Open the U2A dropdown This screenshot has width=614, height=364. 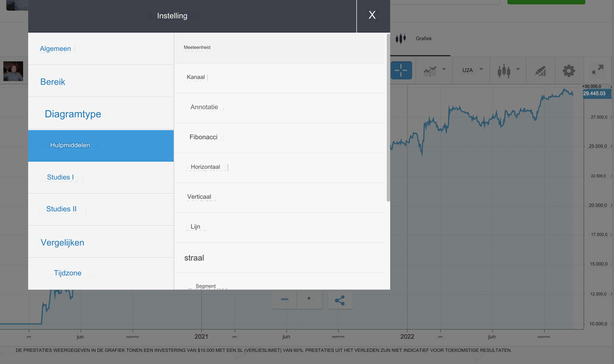point(468,70)
